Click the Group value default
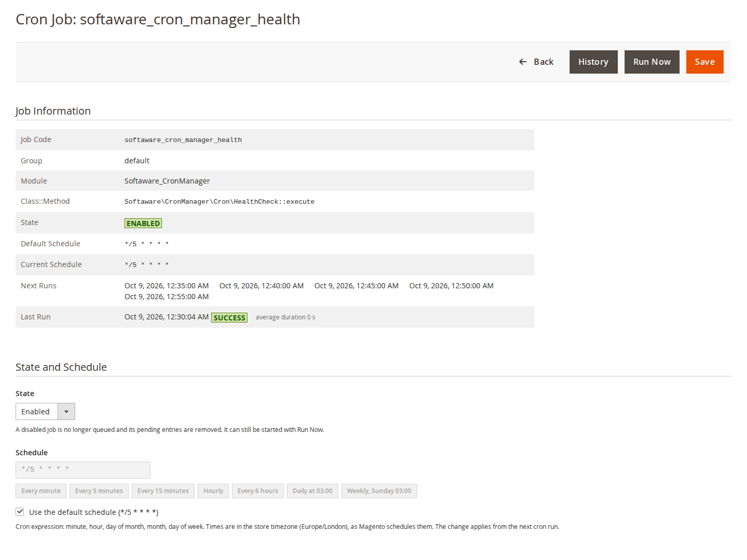 (x=137, y=161)
